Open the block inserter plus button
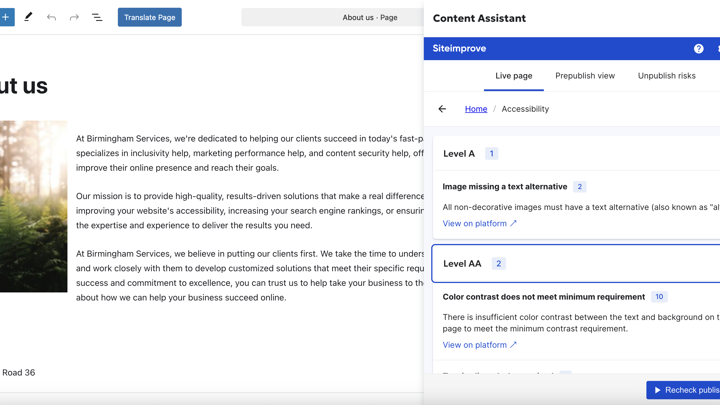This screenshot has width=720, height=405. pos(6,17)
